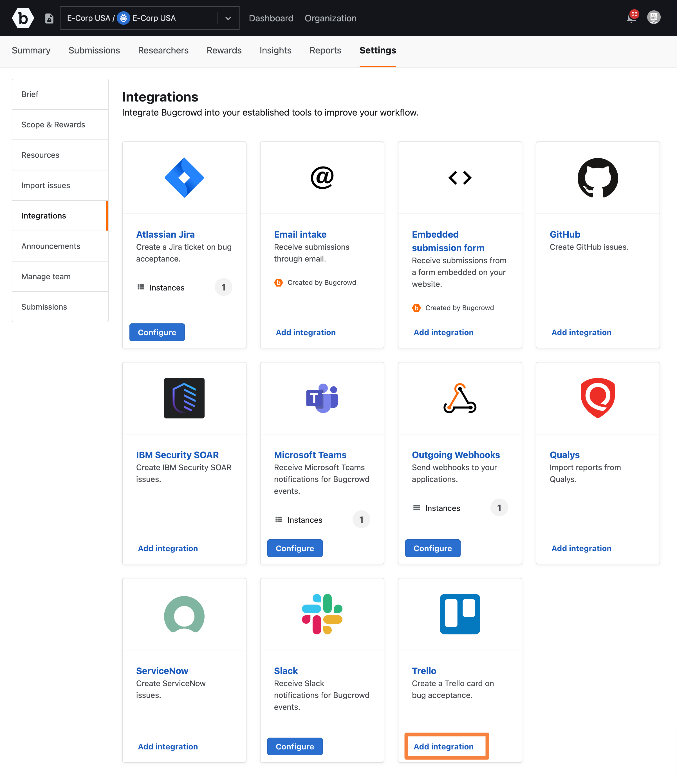Open the Qualys title link
The width and height of the screenshot is (677, 784).
click(x=564, y=455)
